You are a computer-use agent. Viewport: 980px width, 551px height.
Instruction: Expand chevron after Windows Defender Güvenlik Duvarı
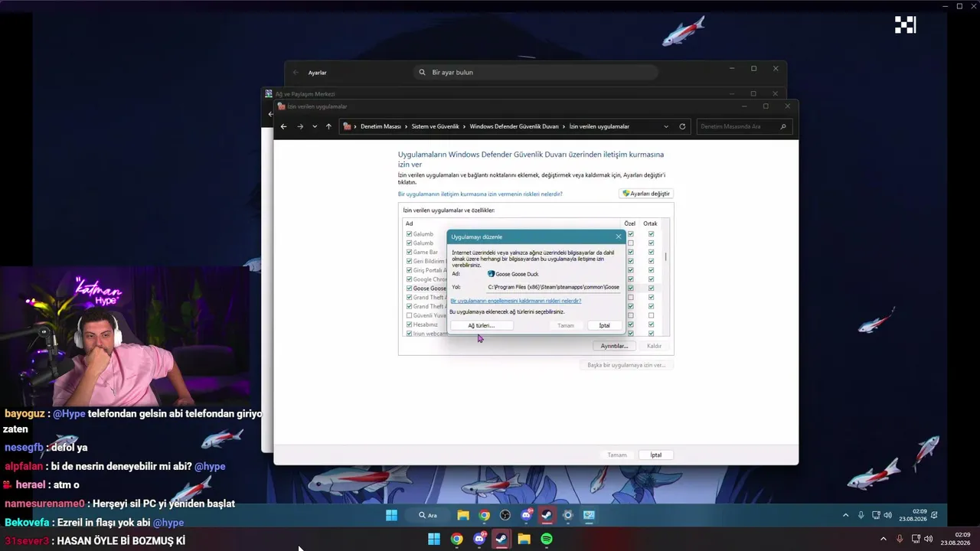564,126
